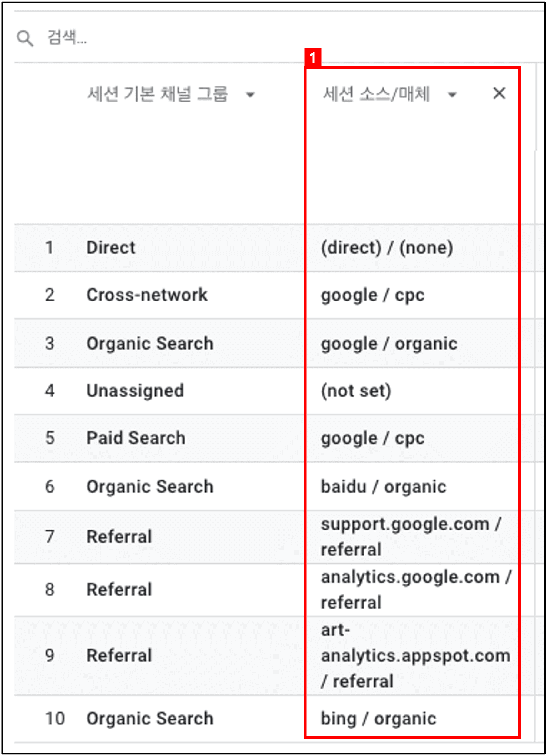Click support.google.com / referral cell
547x756 pixels.
[411, 537]
